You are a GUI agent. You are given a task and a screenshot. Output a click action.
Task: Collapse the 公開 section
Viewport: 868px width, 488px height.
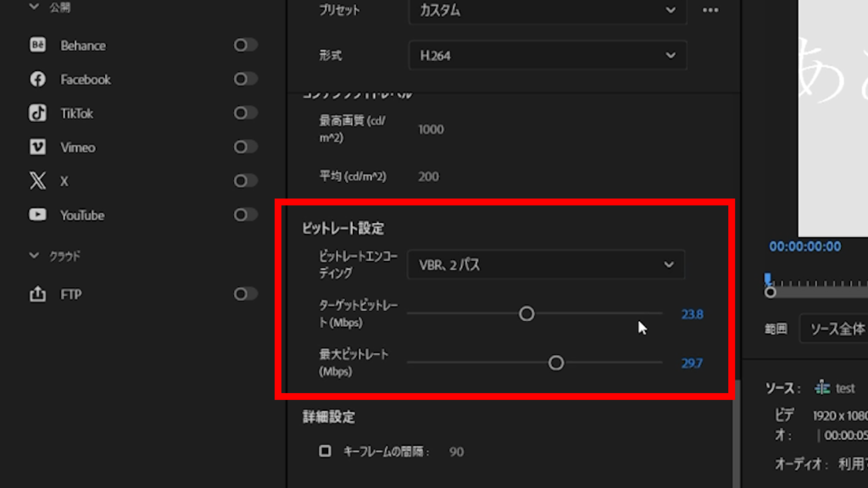coord(34,7)
